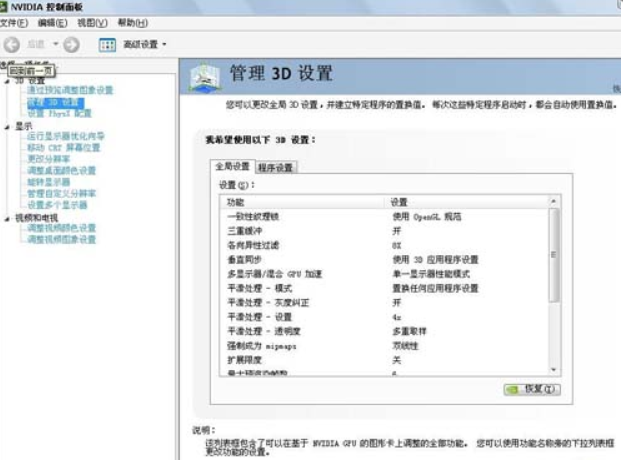Click the Forward arrow button
The height and width of the screenshot is (466, 623).
point(72,44)
